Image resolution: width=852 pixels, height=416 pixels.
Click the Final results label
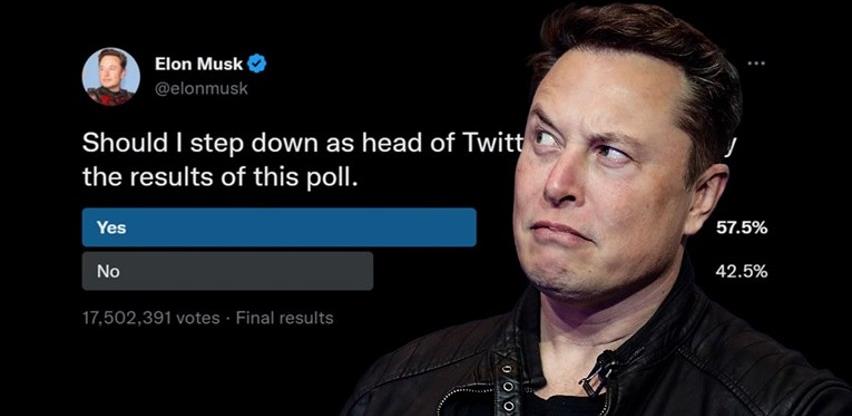pyautogui.click(x=284, y=318)
